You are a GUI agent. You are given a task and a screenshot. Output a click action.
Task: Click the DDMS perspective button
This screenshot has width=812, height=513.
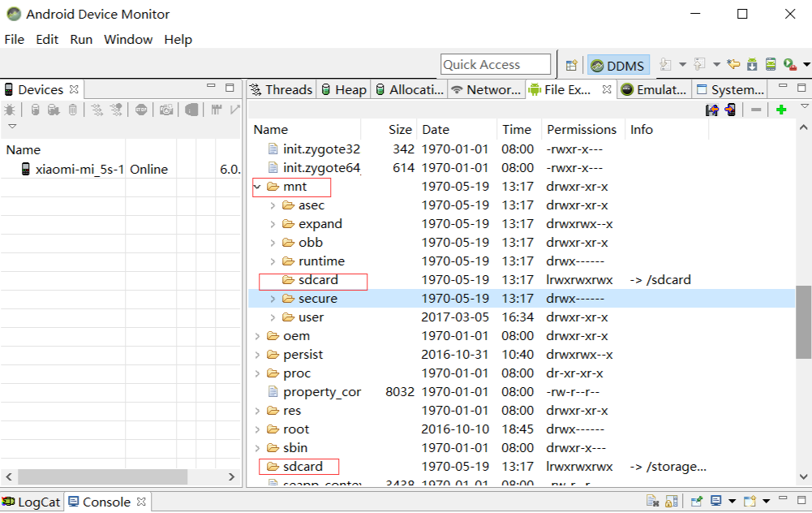(x=617, y=64)
